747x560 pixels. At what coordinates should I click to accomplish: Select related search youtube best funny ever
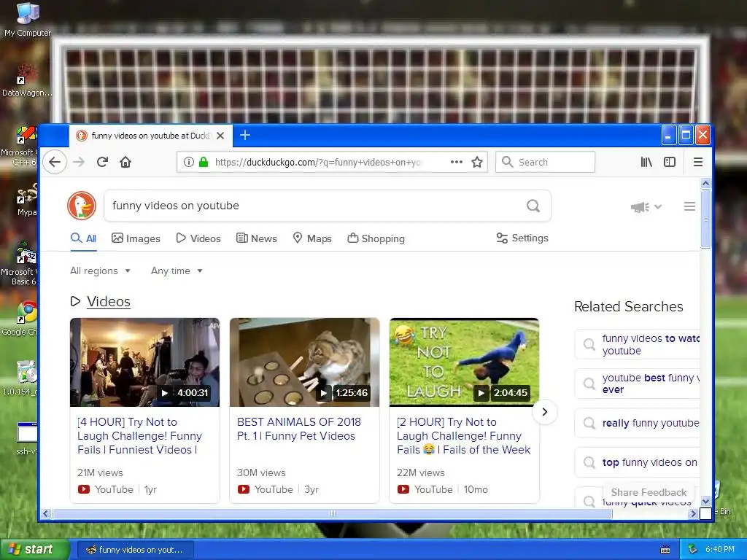[x=638, y=384]
